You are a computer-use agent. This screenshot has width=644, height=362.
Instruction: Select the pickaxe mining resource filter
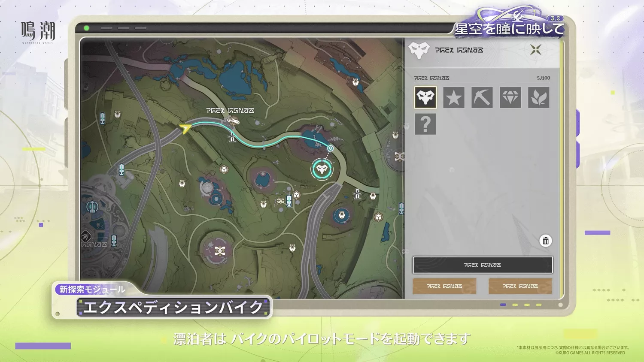pos(482,97)
